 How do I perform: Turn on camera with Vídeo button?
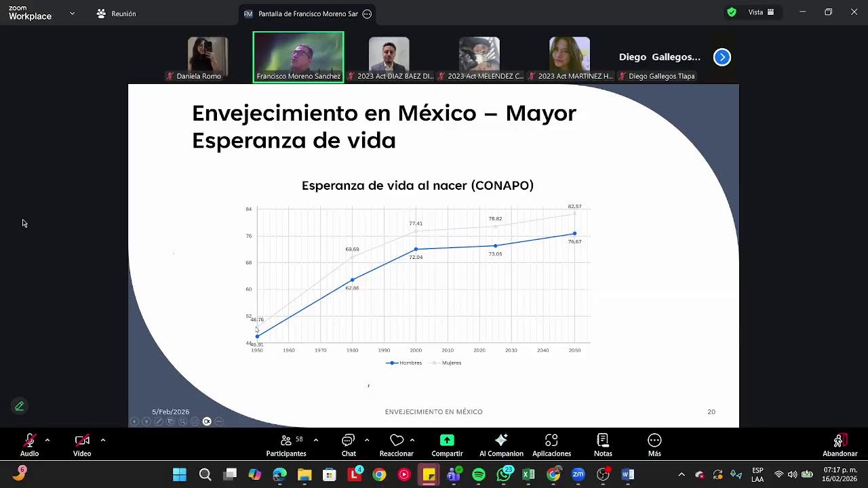click(82, 445)
